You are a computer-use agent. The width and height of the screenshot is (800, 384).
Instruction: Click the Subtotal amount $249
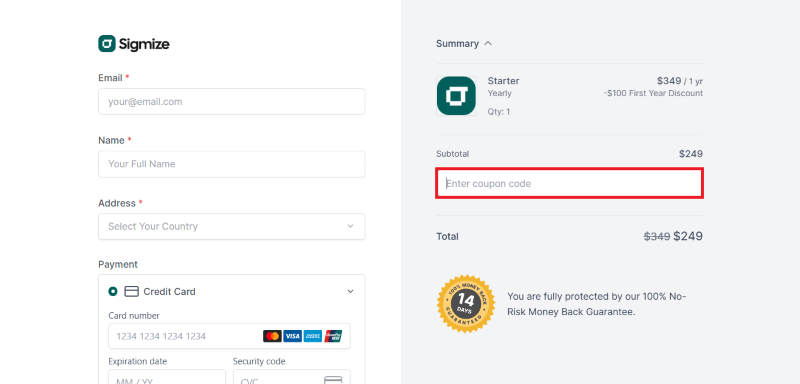coord(691,154)
